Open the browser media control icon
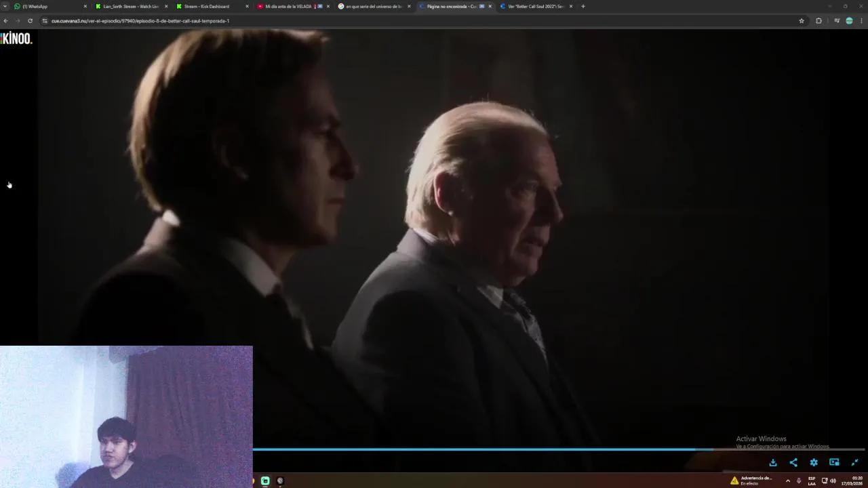868x488 pixels. click(x=837, y=21)
